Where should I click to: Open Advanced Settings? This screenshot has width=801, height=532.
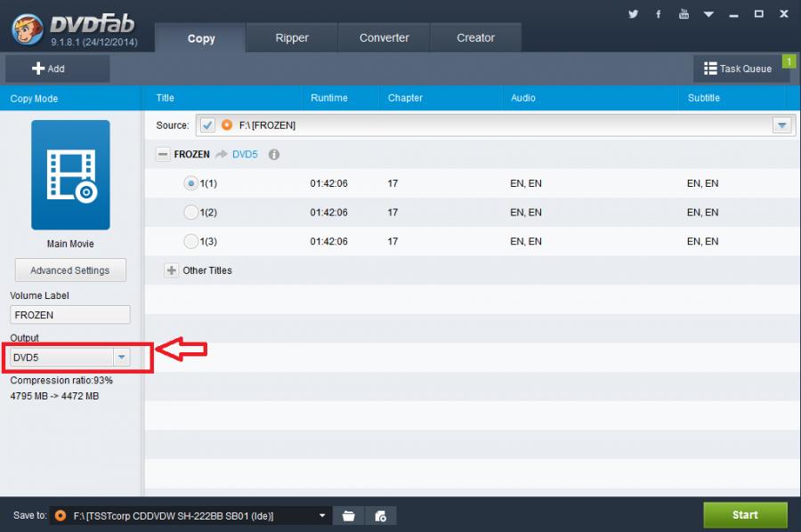click(x=70, y=270)
